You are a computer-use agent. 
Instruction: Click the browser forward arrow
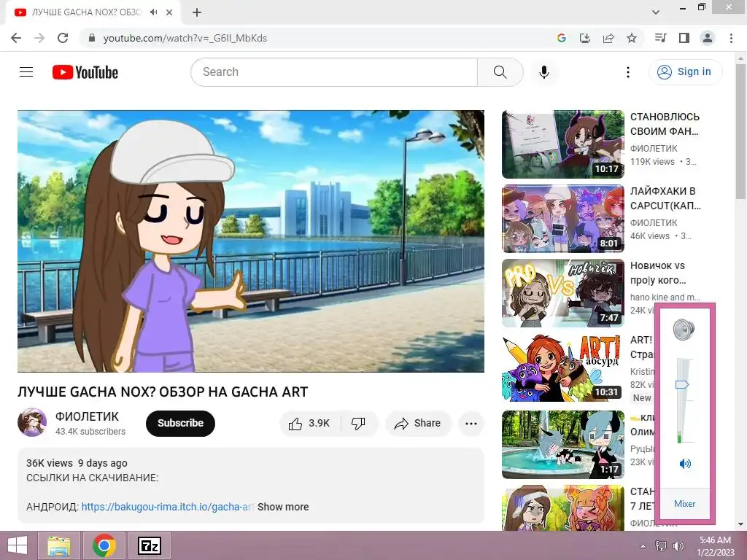[39, 38]
